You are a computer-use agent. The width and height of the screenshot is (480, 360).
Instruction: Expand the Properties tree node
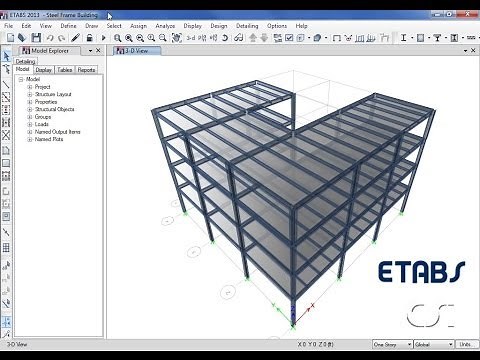pyautogui.click(x=29, y=102)
